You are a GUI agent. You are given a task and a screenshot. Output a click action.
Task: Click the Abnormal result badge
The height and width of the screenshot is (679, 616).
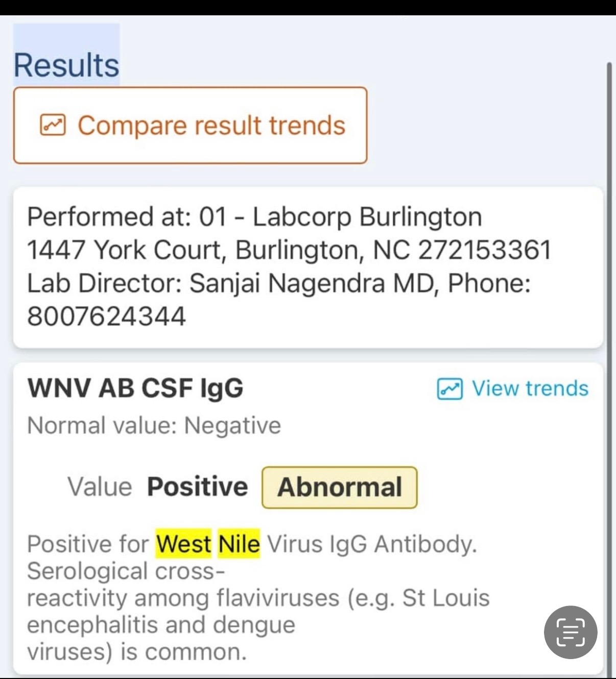point(339,487)
